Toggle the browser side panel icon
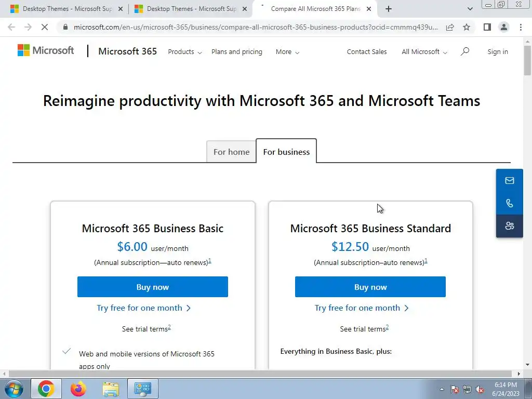Viewport: 532px width, 399px height. click(x=487, y=27)
